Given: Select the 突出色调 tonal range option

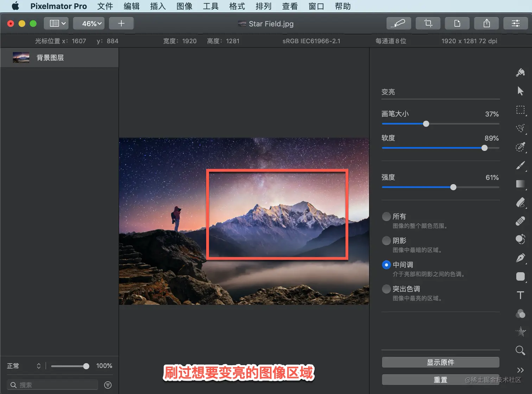Looking at the screenshot, I should (x=386, y=289).
